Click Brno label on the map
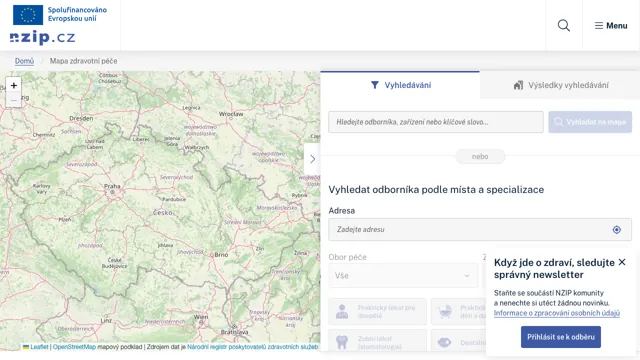Image resolution: width=640 pixels, height=360 pixels. pos(221,254)
